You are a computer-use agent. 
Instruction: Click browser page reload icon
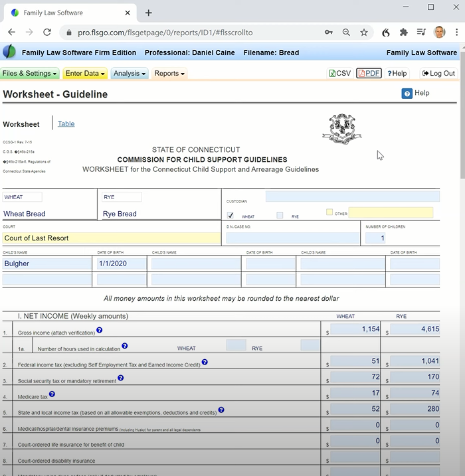(x=47, y=32)
